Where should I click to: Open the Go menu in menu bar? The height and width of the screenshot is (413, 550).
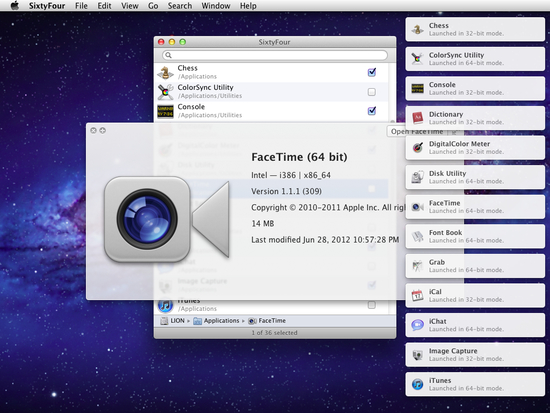point(153,6)
